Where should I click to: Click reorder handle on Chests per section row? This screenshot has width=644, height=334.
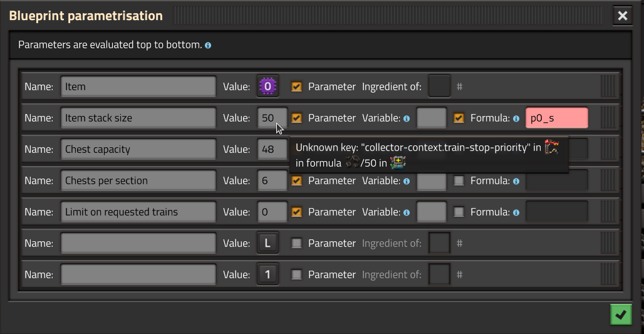608,180
